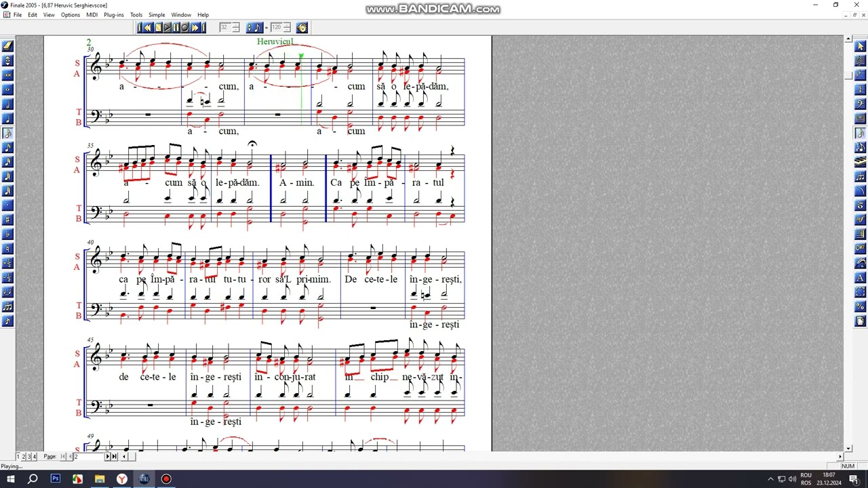The width and height of the screenshot is (868, 488).
Task: Open the taskbar notification center
Action: point(854,479)
